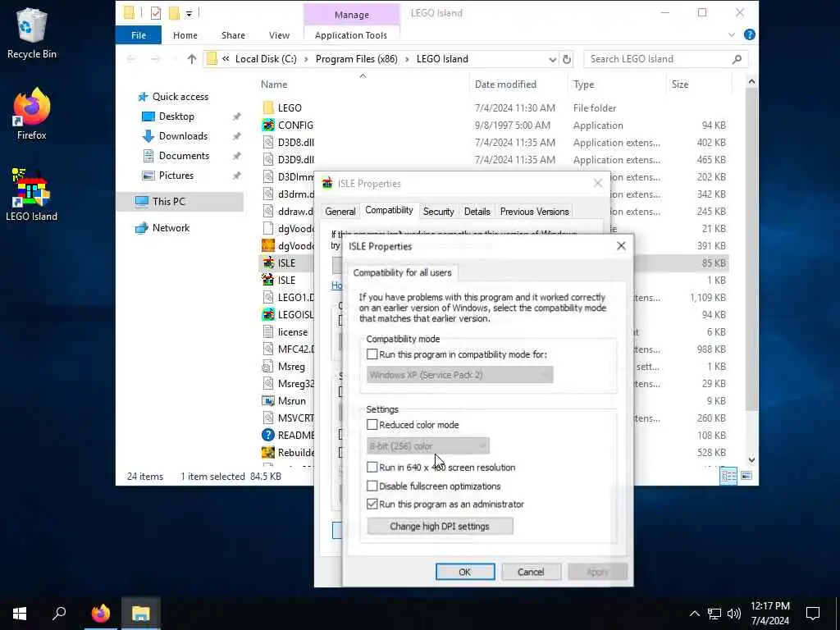
Task: Open the Windows Start menu
Action: point(20,614)
